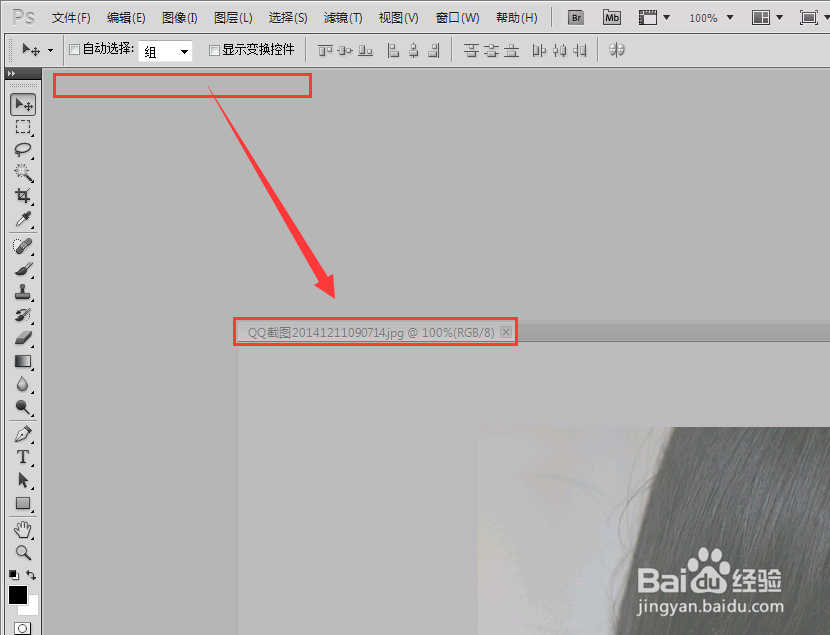Image resolution: width=830 pixels, height=635 pixels.
Task: Reset default foreground and background colors
Action: click(x=14, y=575)
